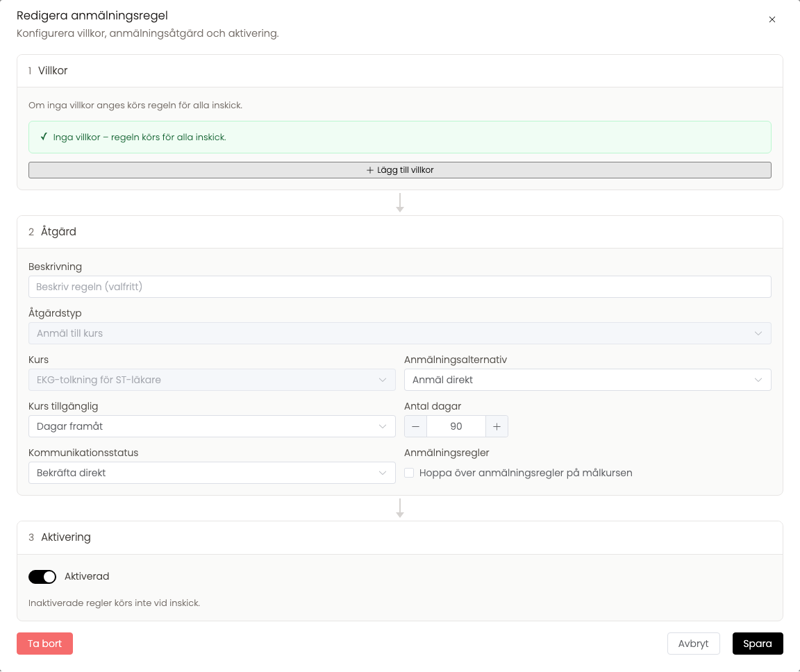The height and width of the screenshot is (672, 800).
Task: Click the Lägg till villkor button
Action: (399, 170)
